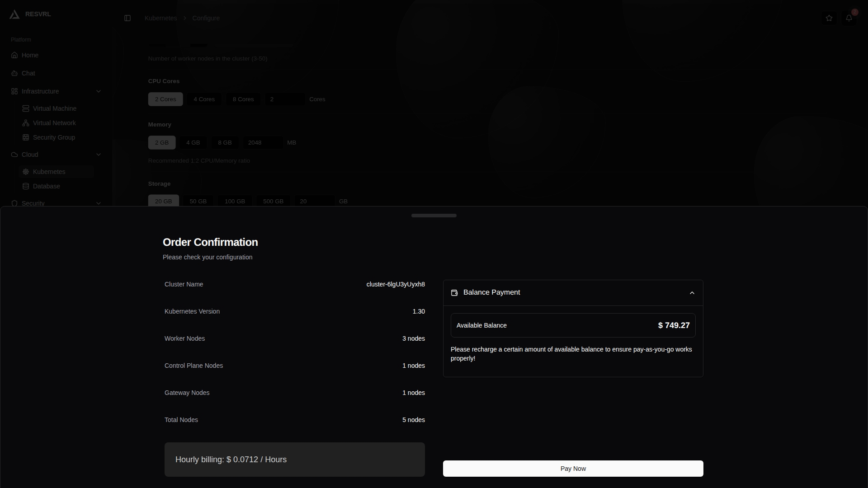Click the Kubernetes Version 1.30 value
The image size is (868, 488).
(x=419, y=311)
